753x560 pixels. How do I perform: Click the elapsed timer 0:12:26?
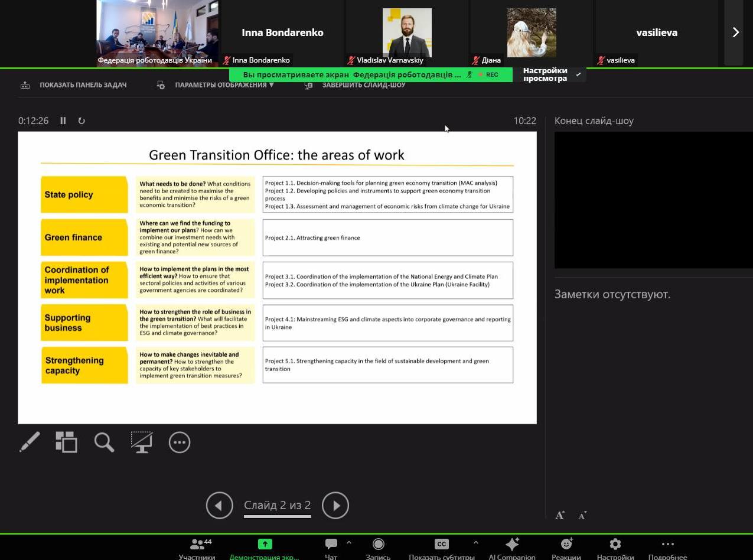33,121
